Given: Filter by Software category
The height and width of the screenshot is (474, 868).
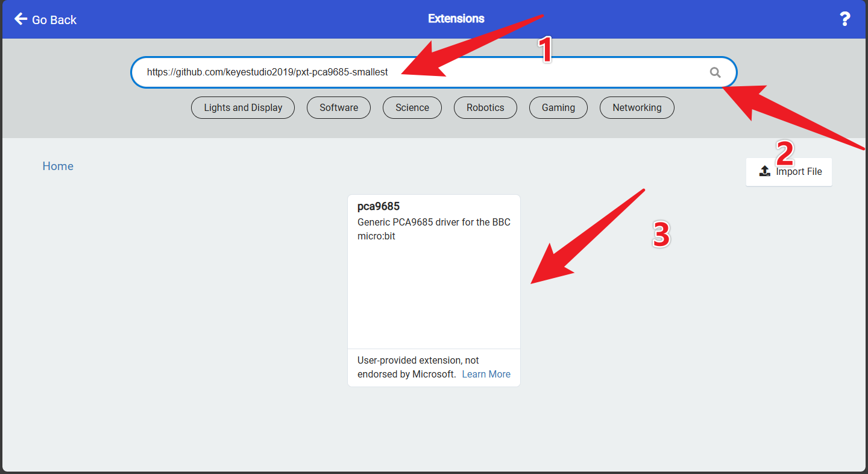Looking at the screenshot, I should click(339, 107).
